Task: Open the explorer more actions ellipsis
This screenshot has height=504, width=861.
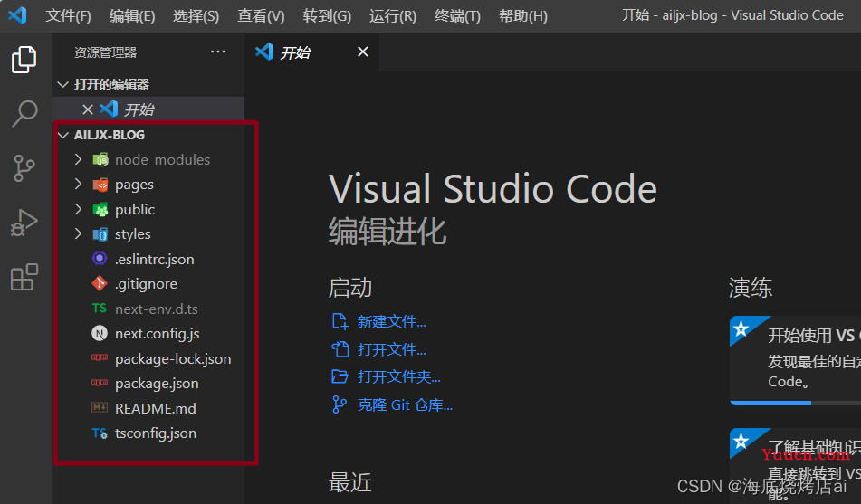Action: coord(218,52)
